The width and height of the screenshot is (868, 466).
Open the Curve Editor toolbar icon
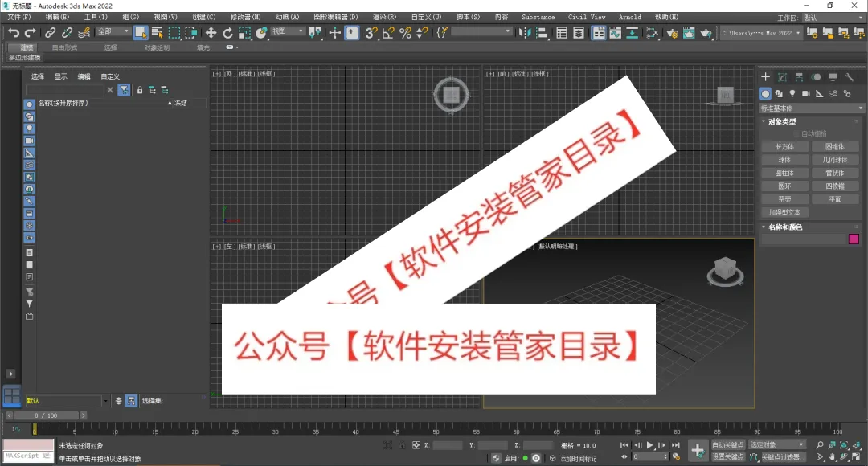pos(615,33)
